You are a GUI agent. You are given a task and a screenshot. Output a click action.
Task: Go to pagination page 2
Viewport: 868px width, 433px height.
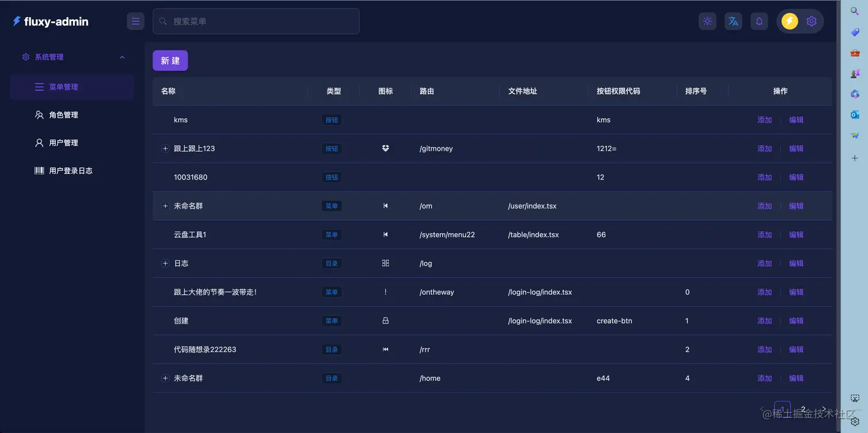(803, 409)
